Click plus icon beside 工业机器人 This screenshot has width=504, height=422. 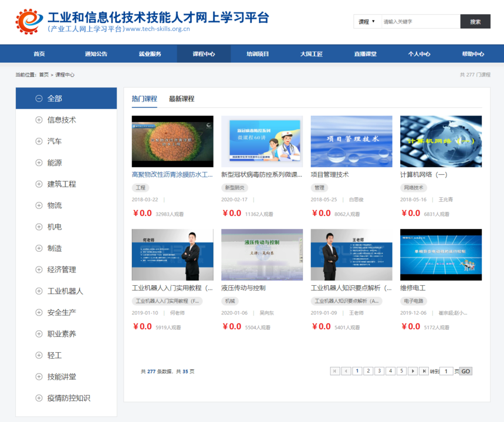point(39,291)
